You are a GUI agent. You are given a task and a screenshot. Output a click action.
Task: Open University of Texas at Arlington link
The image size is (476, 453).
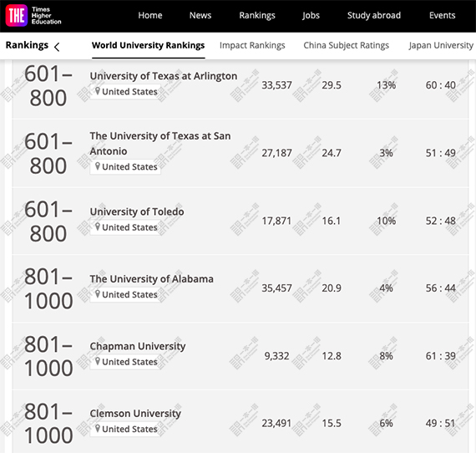tap(164, 76)
